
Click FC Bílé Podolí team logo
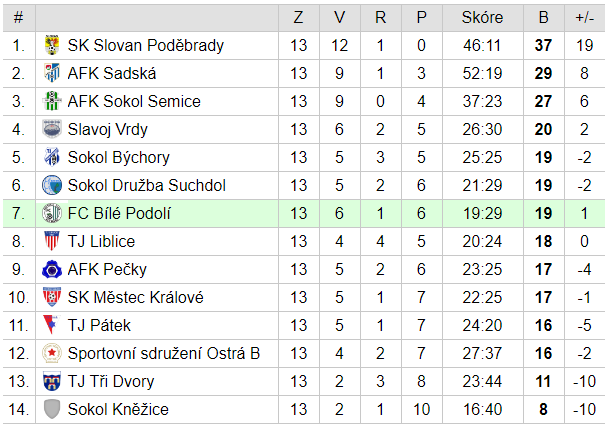pyautogui.click(x=52, y=213)
